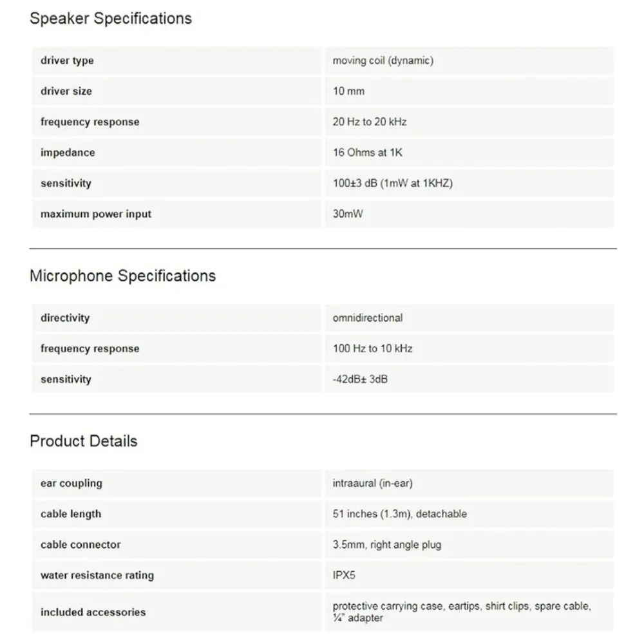
Task: Click the 16 Ohms at 1K value
Action: point(367,153)
